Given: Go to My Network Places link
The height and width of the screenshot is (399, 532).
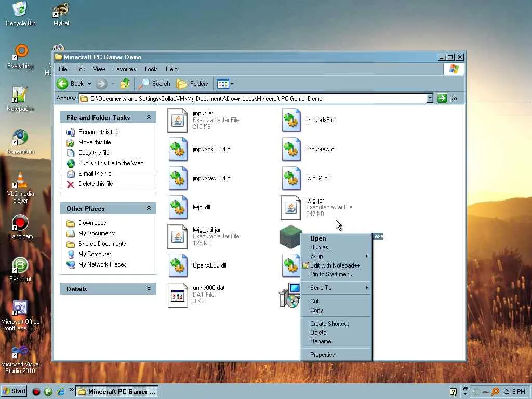Looking at the screenshot, I should pos(102,264).
